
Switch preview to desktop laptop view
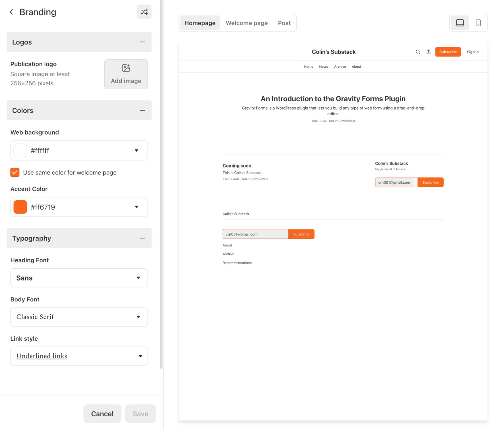tap(460, 23)
